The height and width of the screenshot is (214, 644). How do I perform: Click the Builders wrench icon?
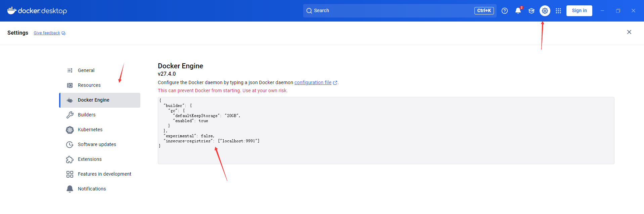pyautogui.click(x=70, y=115)
